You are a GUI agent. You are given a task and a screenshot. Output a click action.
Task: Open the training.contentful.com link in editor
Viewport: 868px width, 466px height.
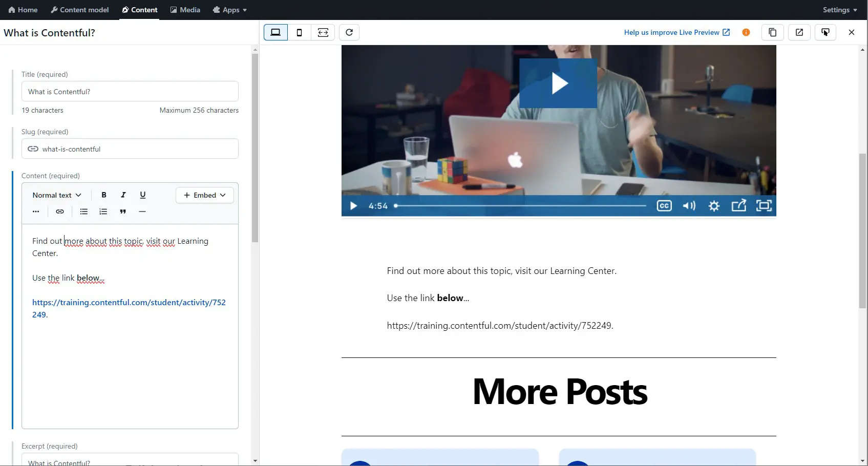tap(129, 308)
